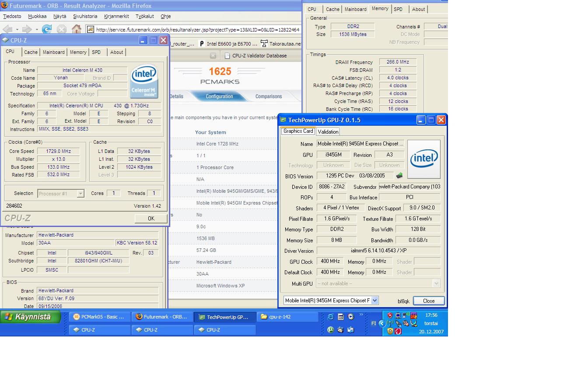Open Firefox forward-history dropdown arrow
The height and width of the screenshot is (368, 588).
point(36,30)
